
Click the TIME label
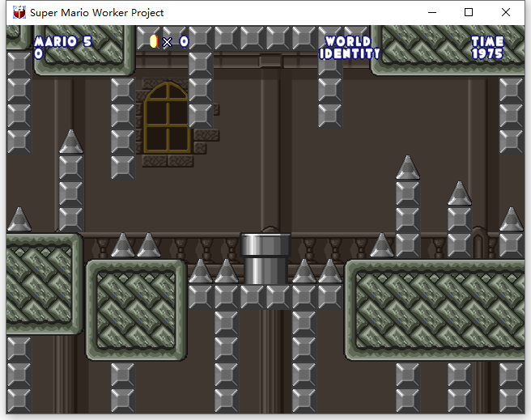[x=487, y=41]
